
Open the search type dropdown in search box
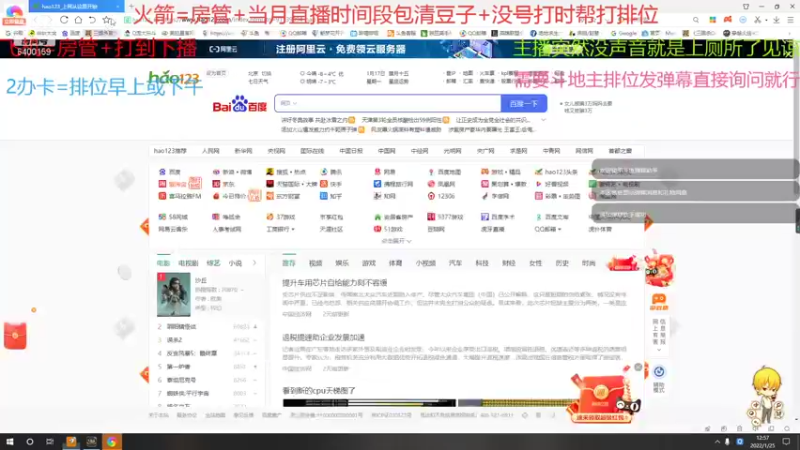289,104
